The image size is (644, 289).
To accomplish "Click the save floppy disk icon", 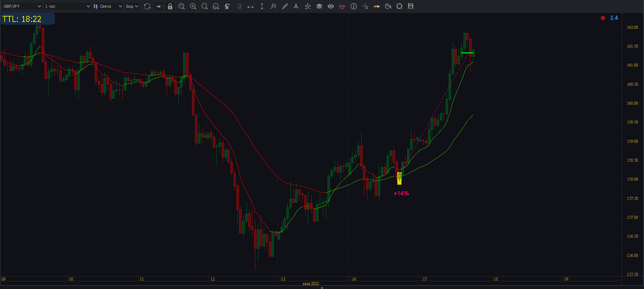I will [x=411, y=6].
